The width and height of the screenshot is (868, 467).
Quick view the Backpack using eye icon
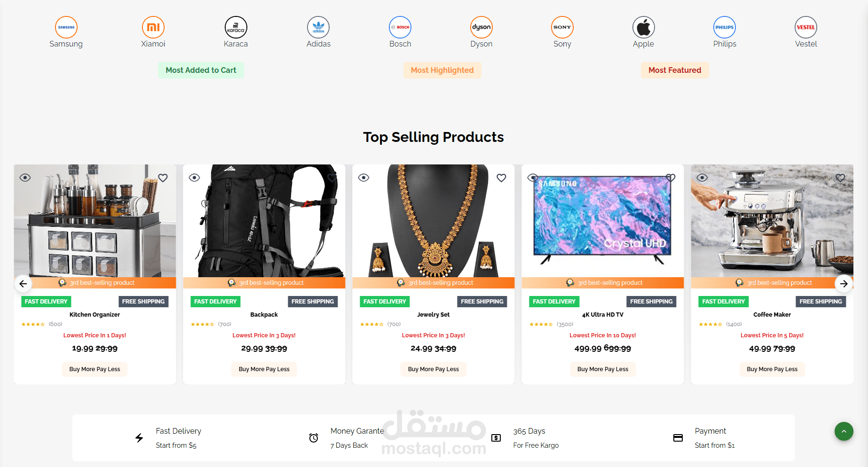pos(194,178)
